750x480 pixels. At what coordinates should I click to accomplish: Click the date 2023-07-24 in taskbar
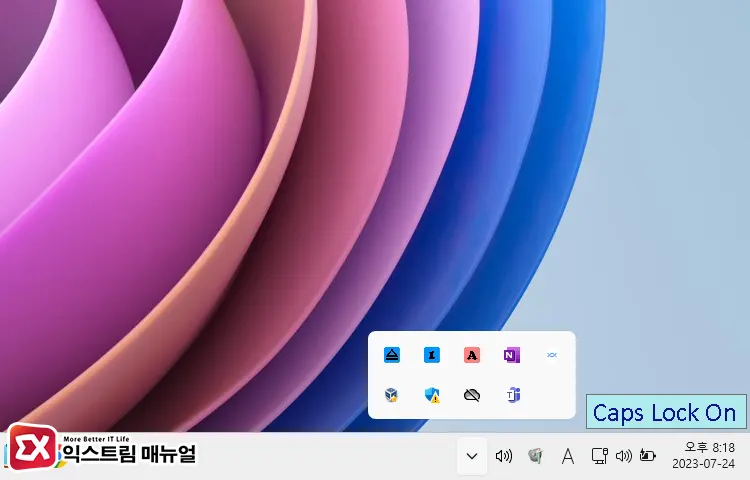point(702,465)
